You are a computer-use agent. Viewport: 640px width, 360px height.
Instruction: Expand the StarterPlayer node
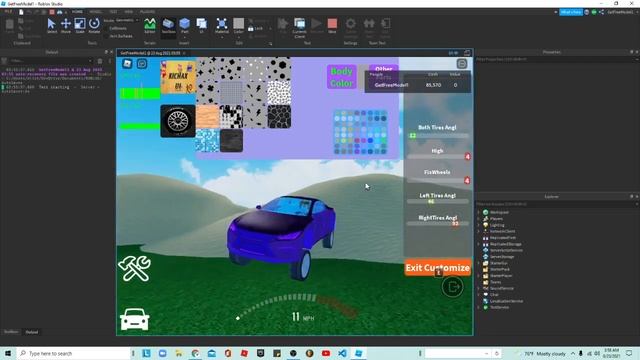click(x=478, y=276)
